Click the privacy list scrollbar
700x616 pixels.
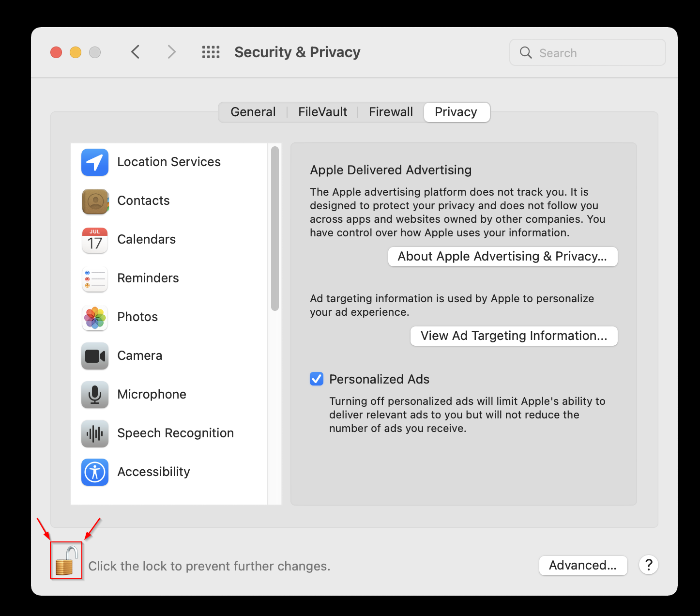click(275, 229)
